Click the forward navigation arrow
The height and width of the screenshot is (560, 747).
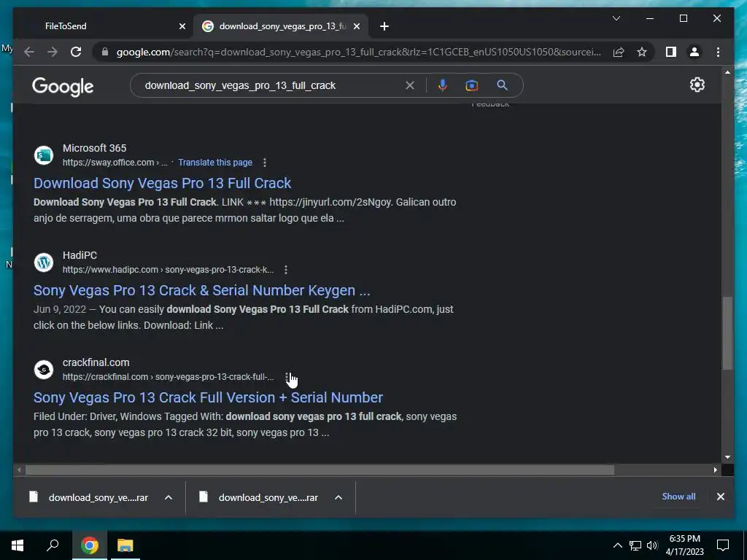[x=53, y=52]
